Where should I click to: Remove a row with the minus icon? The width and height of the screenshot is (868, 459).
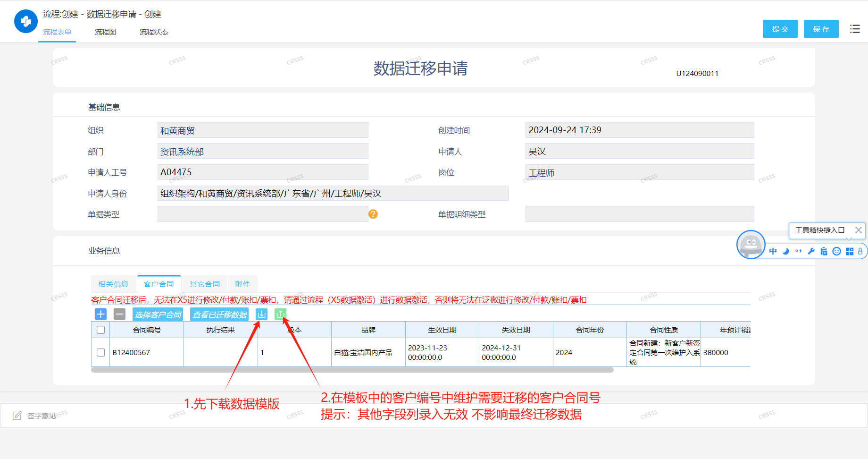point(120,314)
